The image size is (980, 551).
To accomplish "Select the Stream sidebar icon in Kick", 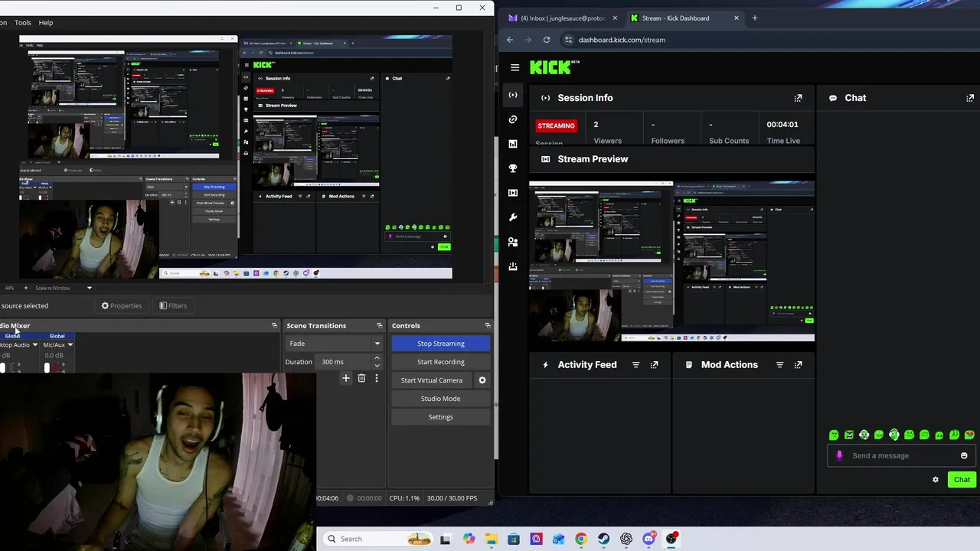I will click(513, 95).
